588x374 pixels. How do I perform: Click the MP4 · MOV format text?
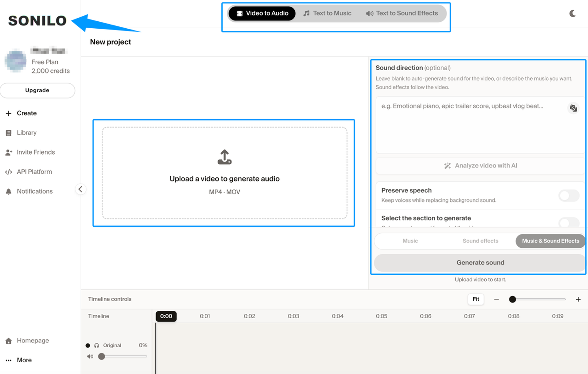click(x=225, y=192)
